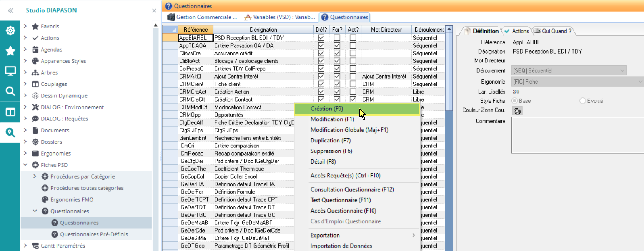
Task: Click the panel layout sidebar icon
Action: (x=10, y=112)
